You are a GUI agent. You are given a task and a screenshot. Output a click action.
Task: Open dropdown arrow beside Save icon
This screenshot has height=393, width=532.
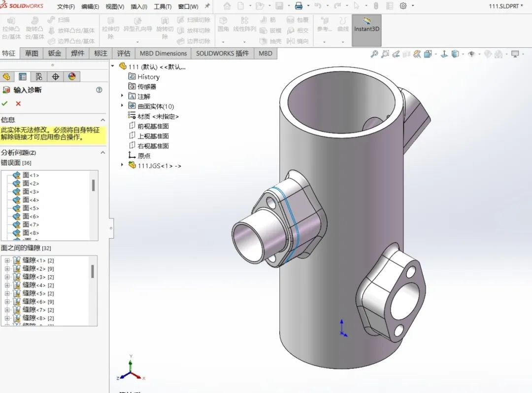click(289, 6)
